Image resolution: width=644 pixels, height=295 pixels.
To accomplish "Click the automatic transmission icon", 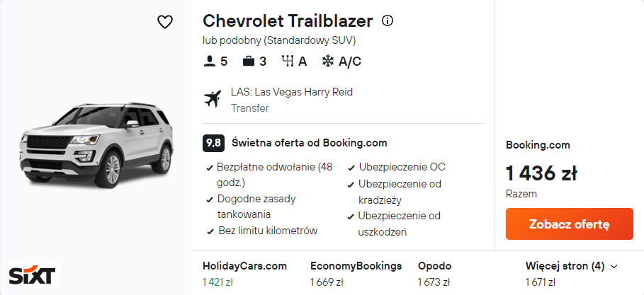I will pyautogui.click(x=287, y=62).
